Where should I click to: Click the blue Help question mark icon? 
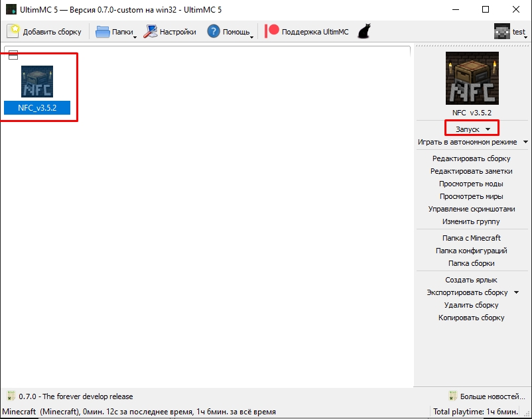[x=214, y=32]
